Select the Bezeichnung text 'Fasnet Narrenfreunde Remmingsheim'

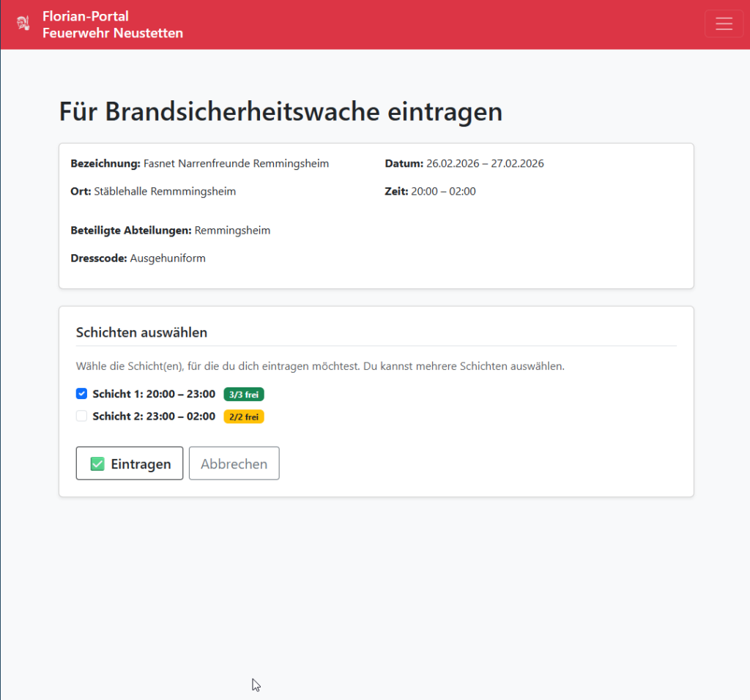pos(236,163)
